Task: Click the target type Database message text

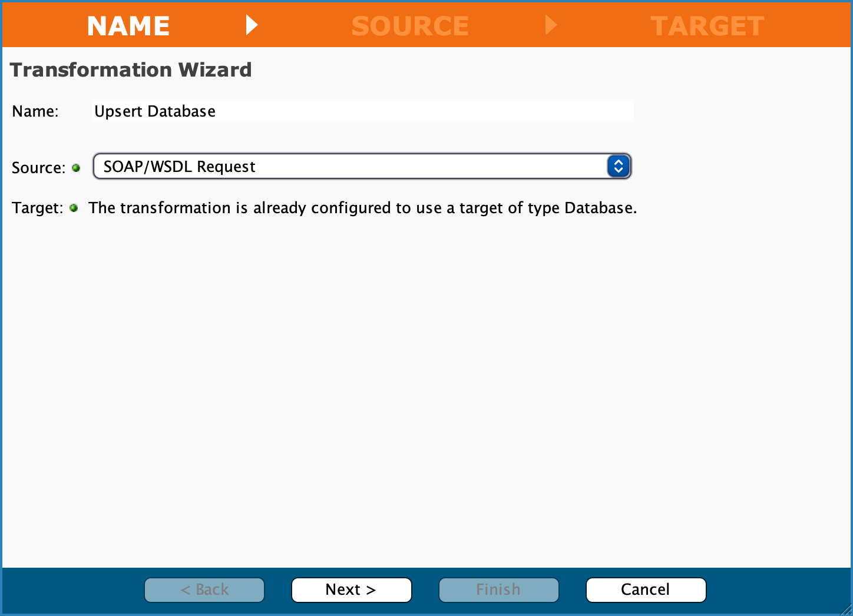Action: point(362,208)
